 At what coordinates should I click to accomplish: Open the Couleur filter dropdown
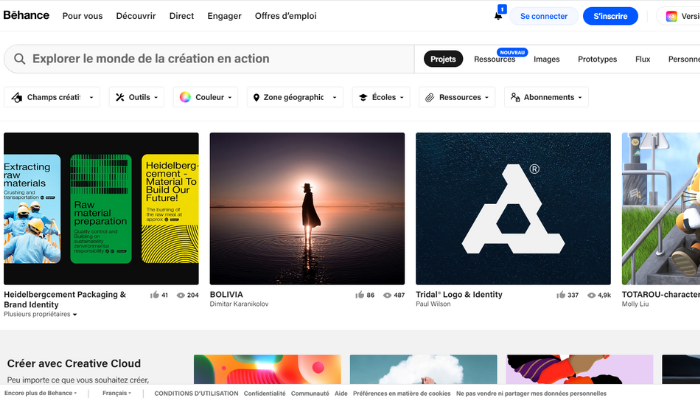[205, 97]
